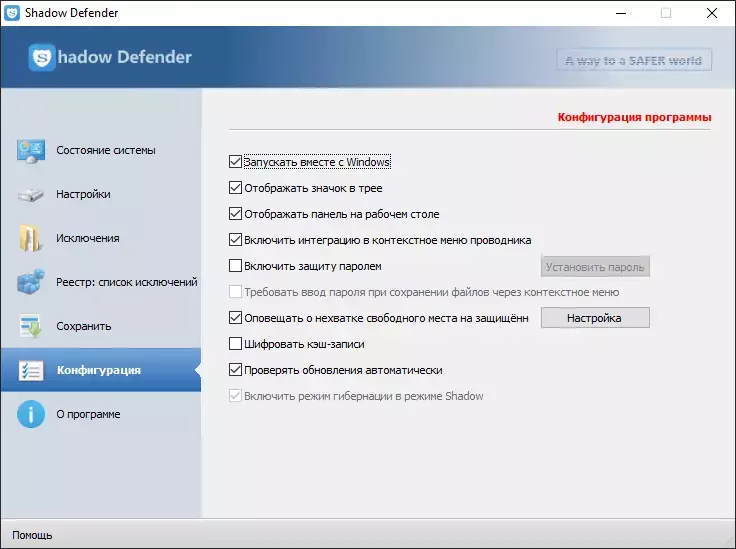Open the О программе section

pyautogui.click(x=100, y=414)
